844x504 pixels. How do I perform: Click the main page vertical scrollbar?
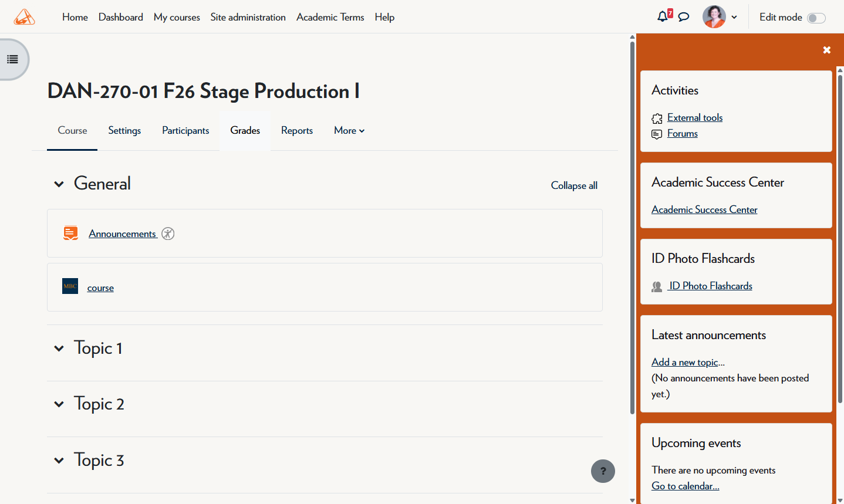(632, 228)
